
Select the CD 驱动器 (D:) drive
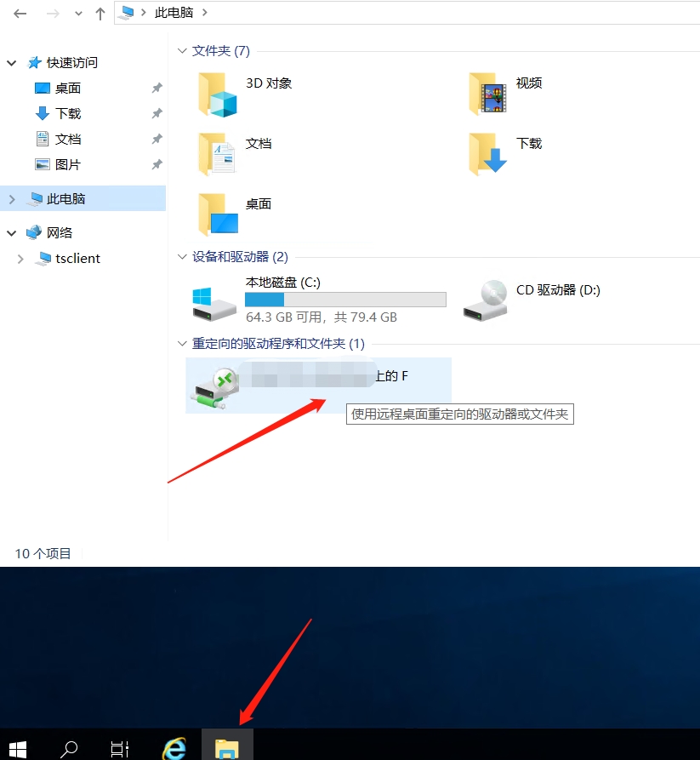coord(486,300)
